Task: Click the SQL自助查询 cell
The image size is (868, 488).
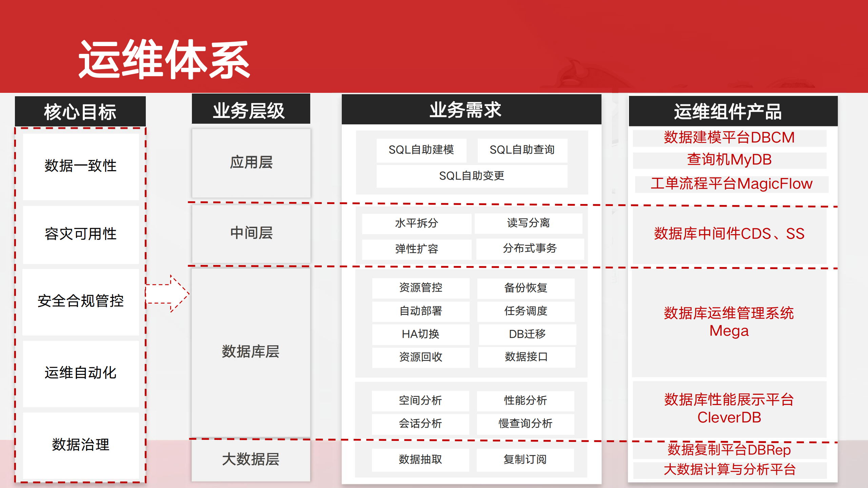Action: point(522,150)
